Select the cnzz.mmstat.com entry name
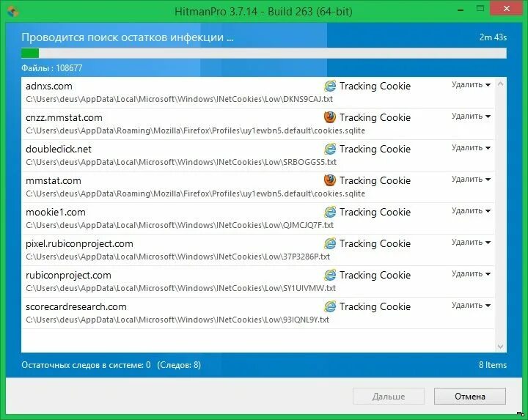The image size is (528, 420). tap(64, 118)
